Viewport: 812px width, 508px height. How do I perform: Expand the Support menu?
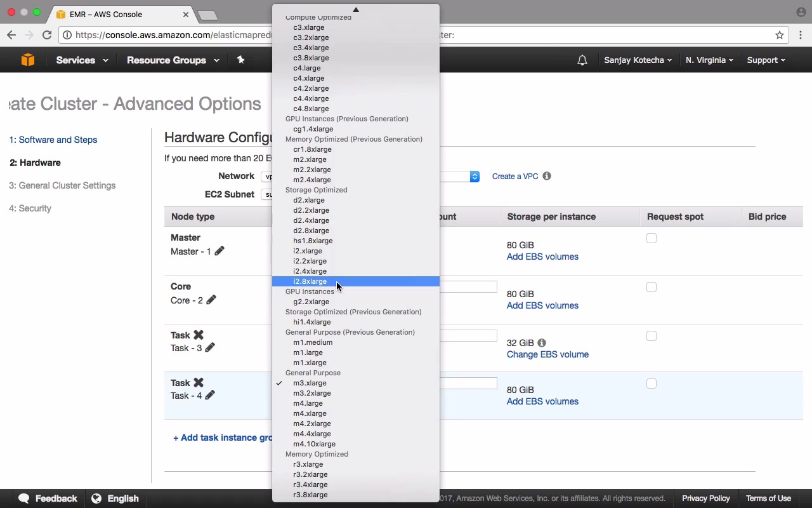(x=766, y=60)
